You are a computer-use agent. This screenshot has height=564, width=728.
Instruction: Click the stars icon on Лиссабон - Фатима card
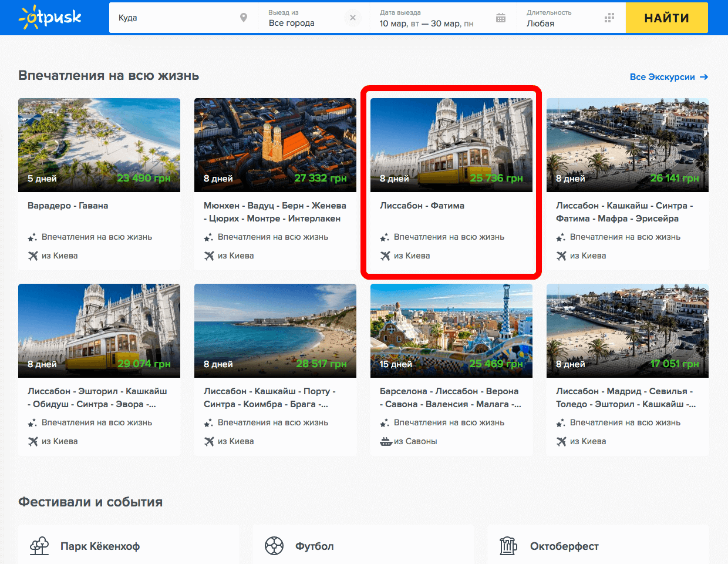coord(385,237)
